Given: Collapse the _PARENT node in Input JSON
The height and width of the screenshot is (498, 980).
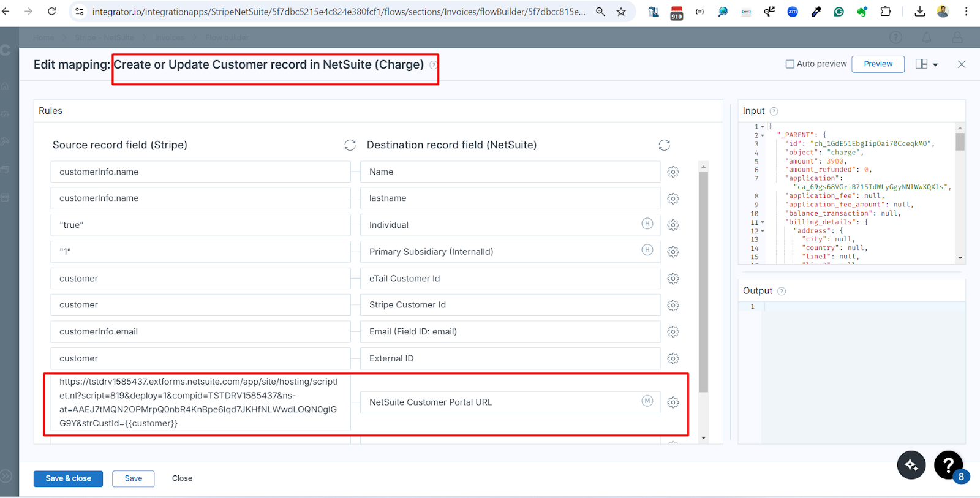Looking at the screenshot, I should [x=763, y=135].
